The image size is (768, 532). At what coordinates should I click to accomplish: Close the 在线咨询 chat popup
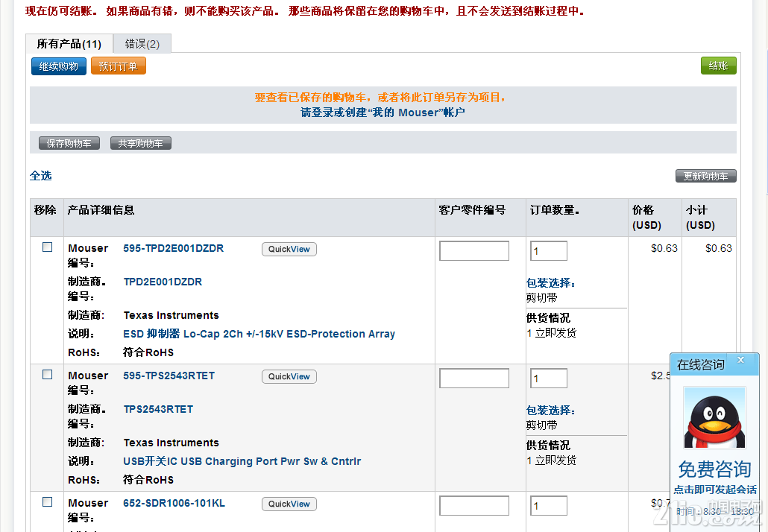click(x=740, y=360)
